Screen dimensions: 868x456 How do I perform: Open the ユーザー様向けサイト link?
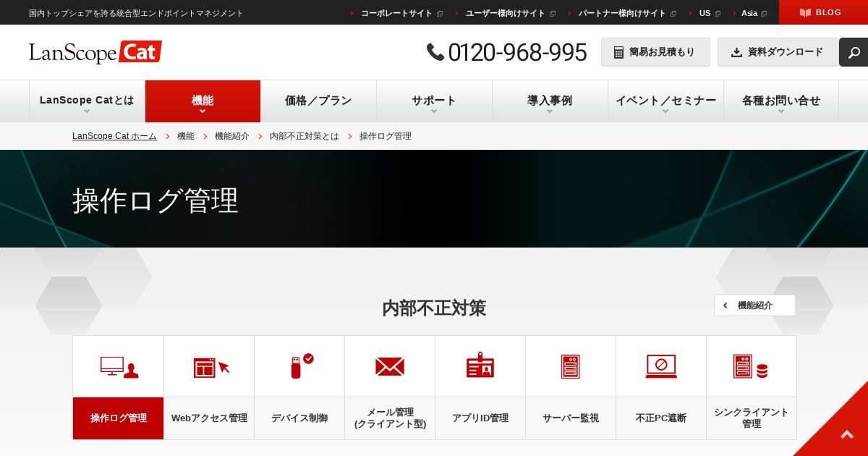[x=506, y=13]
